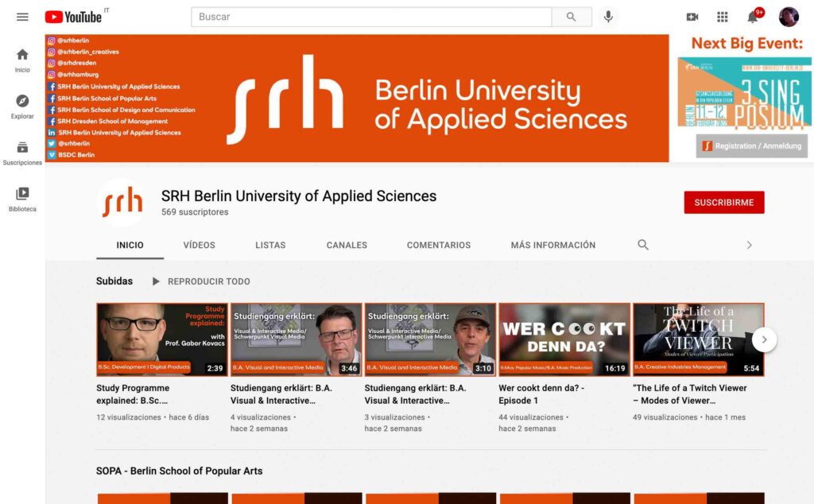
Task: Click '12 visualizaciones • hace 6 días' text
Action: pyautogui.click(x=153, y=417)
